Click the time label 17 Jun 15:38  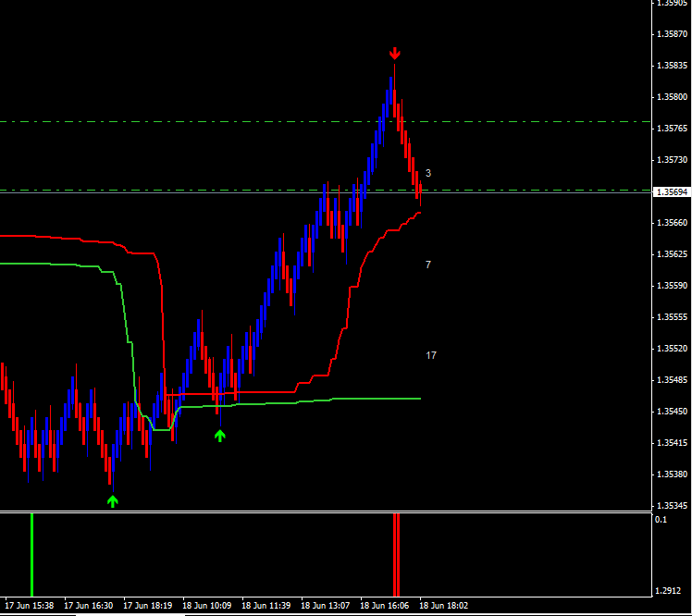[x=29, y=606]
